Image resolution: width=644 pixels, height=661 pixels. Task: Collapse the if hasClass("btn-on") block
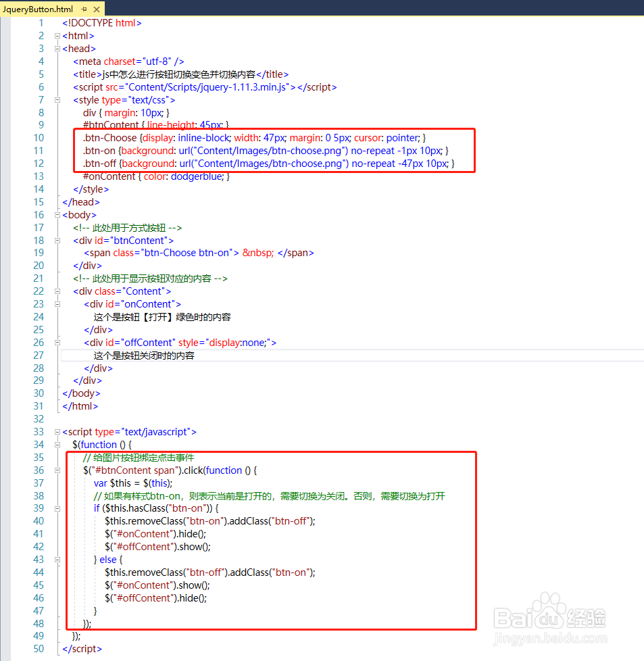pos(57,509)
